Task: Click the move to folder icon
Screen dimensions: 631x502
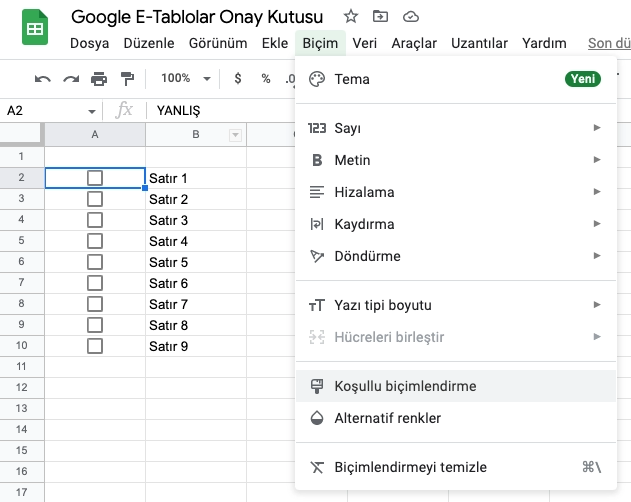Action: click(380, 17)
